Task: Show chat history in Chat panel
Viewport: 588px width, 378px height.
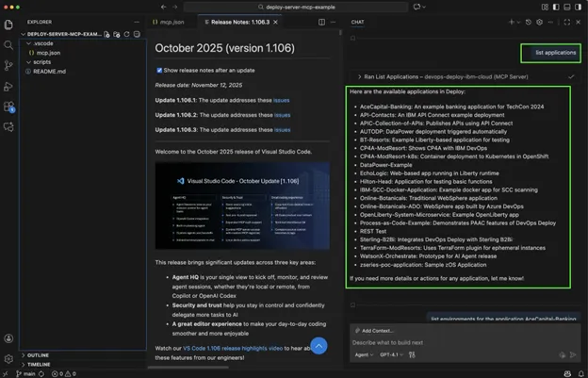Action: click(529, 22)
